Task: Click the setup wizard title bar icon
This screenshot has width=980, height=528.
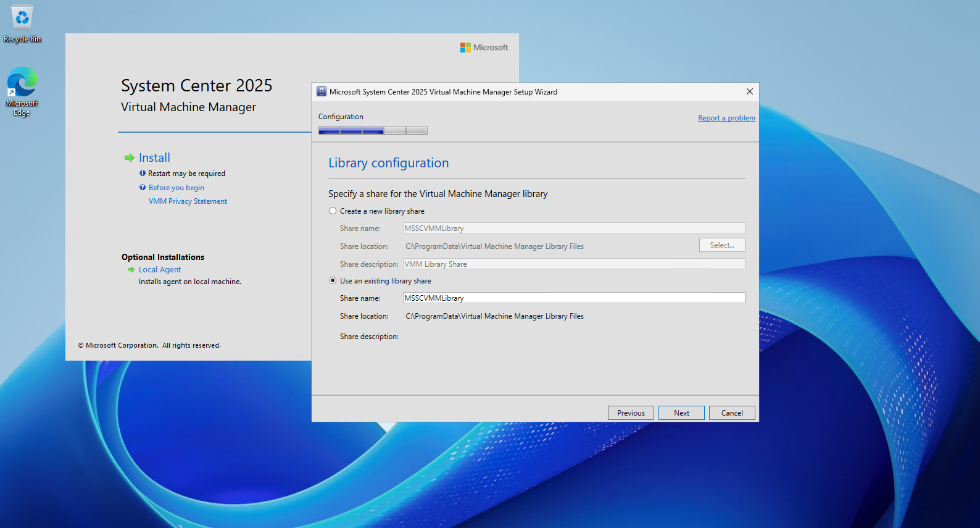Action: coord(322,92)
